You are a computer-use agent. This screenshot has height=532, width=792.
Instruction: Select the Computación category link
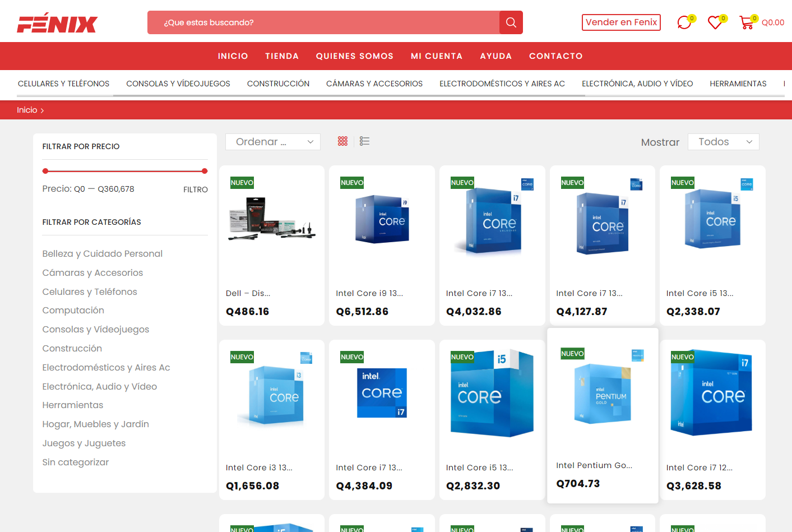73,311
